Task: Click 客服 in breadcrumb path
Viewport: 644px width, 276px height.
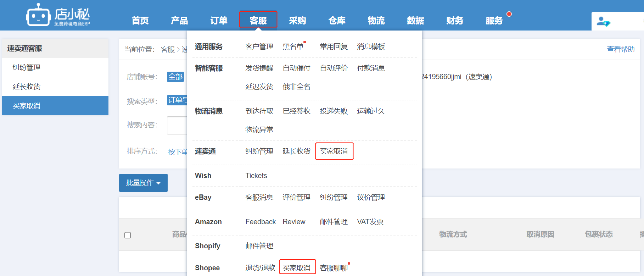Action: [168, 49]
